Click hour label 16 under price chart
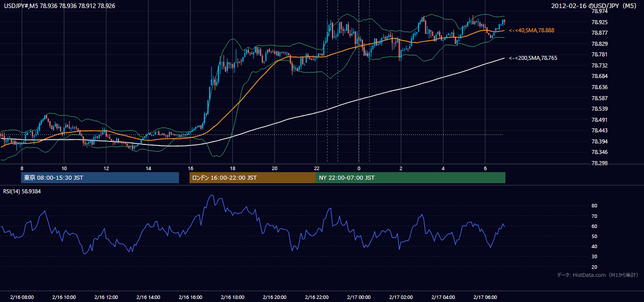This screenshot has width=644, height=302. 190,168
